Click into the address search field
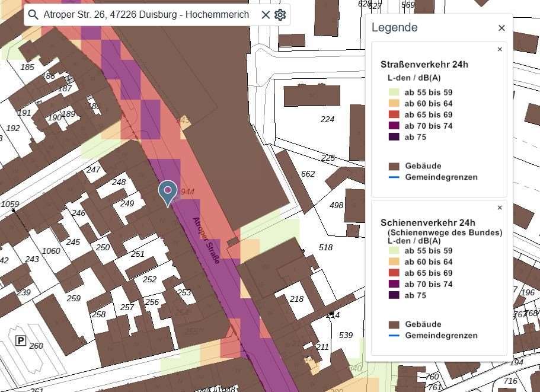The width and height of the screenshot is (540, 392). point(146,14)
